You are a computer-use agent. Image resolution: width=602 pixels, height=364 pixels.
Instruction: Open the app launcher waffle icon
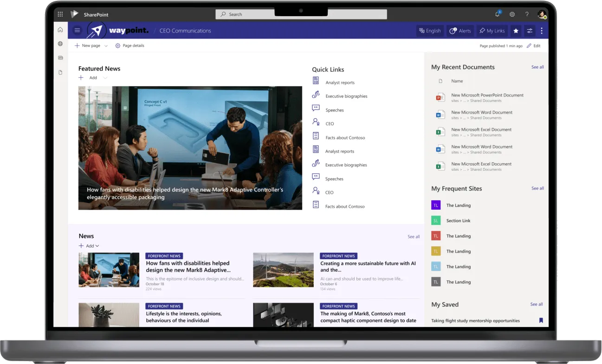(60, 14)
